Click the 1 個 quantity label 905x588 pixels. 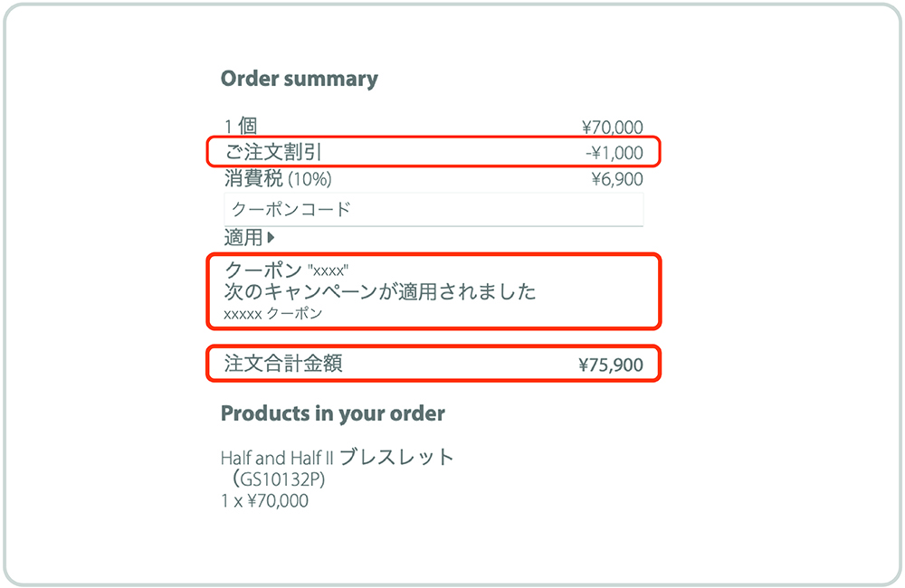(241, 128)
